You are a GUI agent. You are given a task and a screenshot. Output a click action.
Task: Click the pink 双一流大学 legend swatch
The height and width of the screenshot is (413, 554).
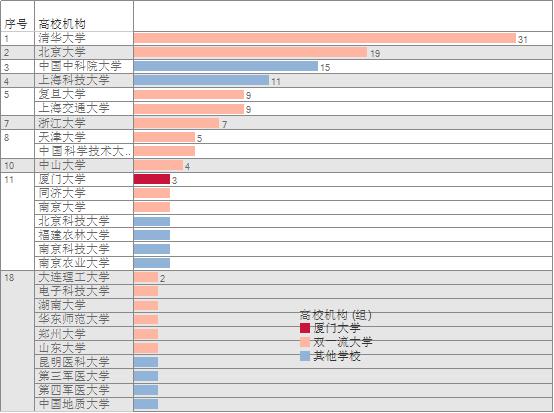tap(305, 342)
